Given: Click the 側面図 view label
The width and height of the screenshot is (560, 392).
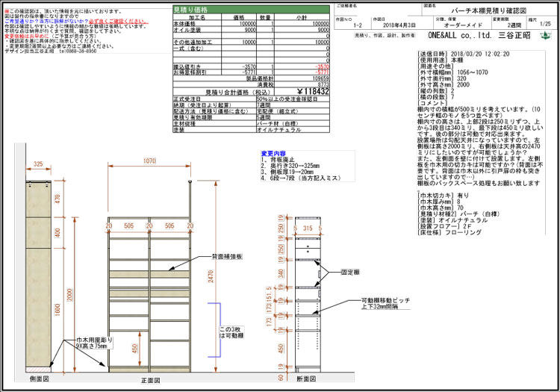Looking at the screenshot, I should point(39,379).
